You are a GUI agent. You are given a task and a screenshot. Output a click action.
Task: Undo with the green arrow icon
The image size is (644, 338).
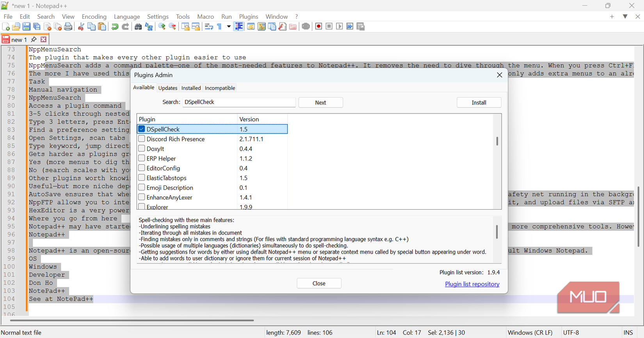coord(115,27)
